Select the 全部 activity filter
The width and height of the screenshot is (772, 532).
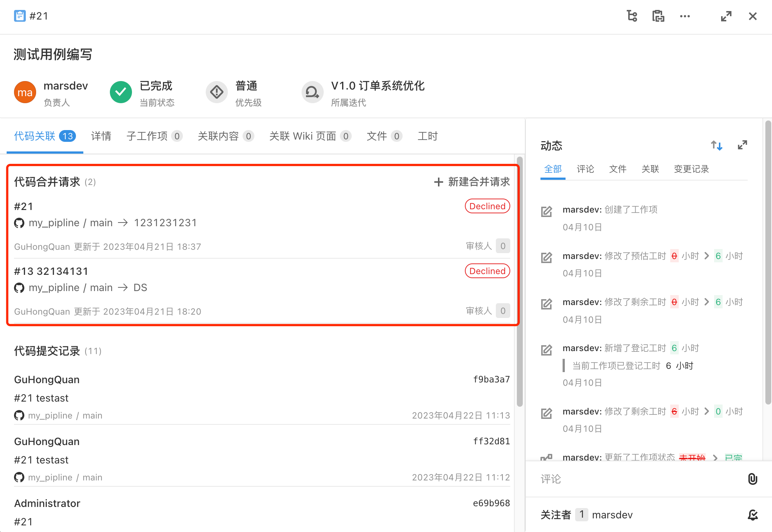(553, 169)
